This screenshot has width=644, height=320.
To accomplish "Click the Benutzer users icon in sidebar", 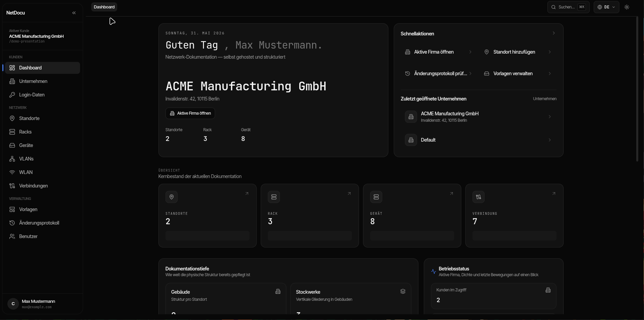I will 12,236.
